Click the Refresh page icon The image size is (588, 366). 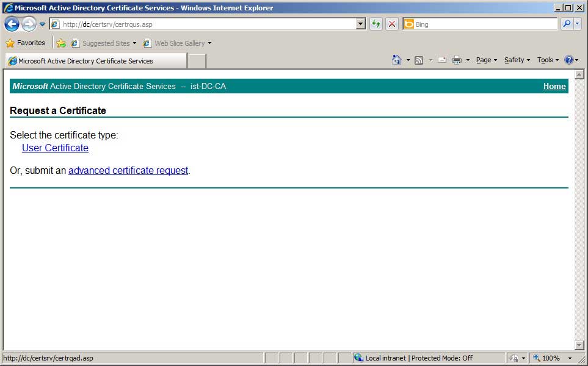[x=376, y=24]
